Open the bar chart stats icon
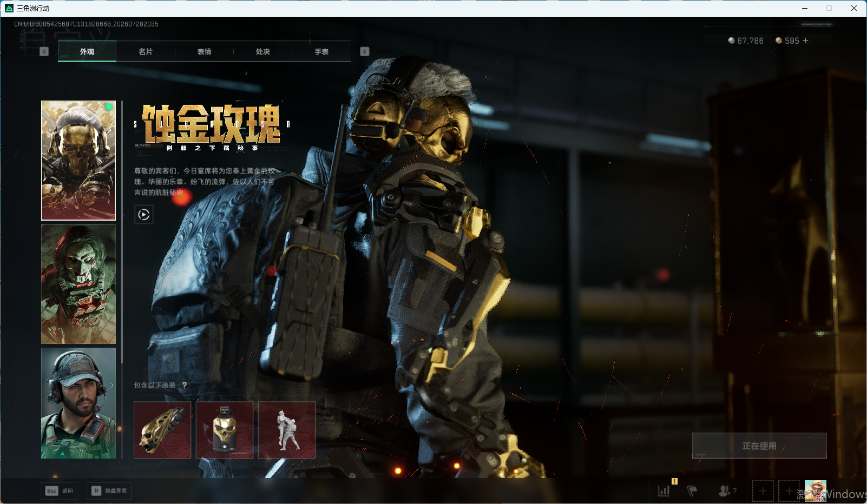 (x=664, y=491)
